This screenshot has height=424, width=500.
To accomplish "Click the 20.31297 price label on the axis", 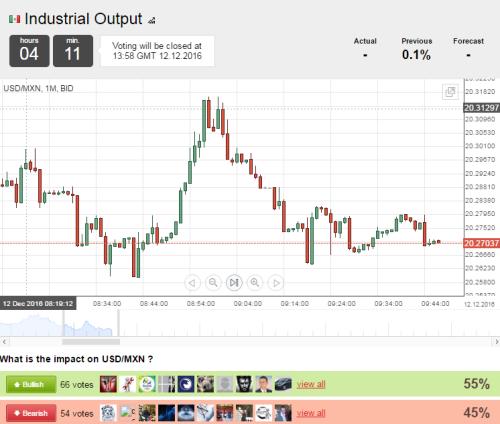I will [482, 108].
